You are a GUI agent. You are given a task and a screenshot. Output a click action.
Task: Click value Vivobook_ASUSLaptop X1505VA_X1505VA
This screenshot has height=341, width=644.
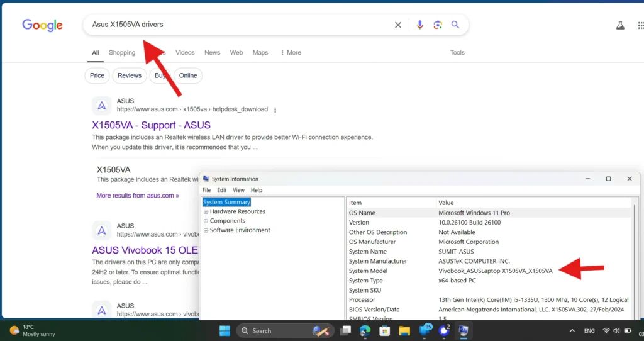click(496, 271)
